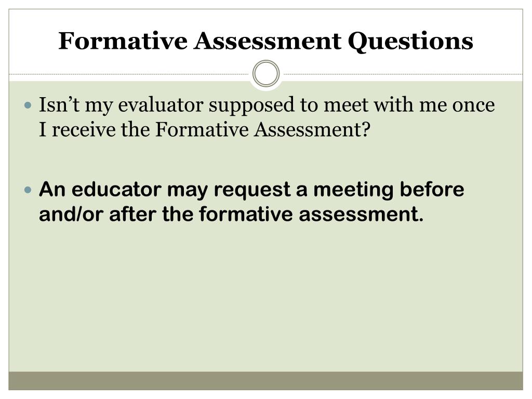This screenshot has width=532, height=399.
Task: Click the word "Questions" in the title
Action: click(410, 42)
